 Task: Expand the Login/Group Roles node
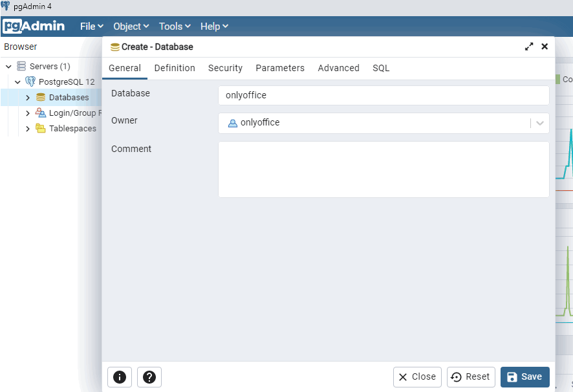[x=28, y=113]
